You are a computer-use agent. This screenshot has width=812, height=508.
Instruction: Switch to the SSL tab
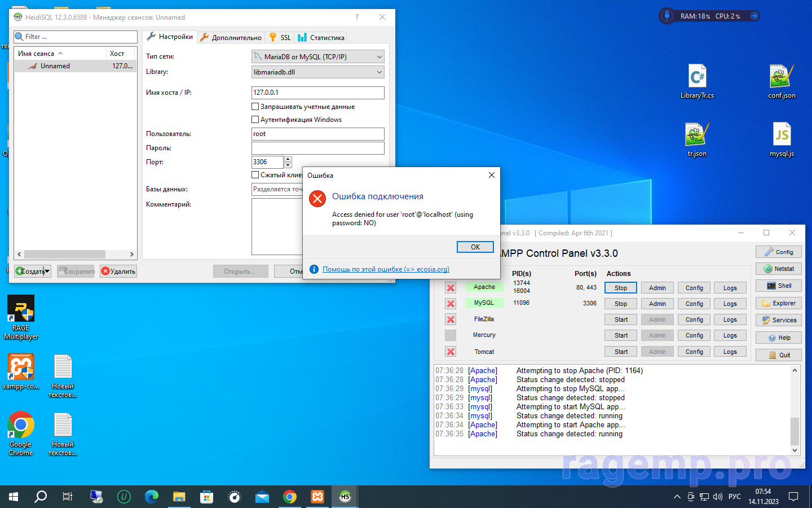280,38
